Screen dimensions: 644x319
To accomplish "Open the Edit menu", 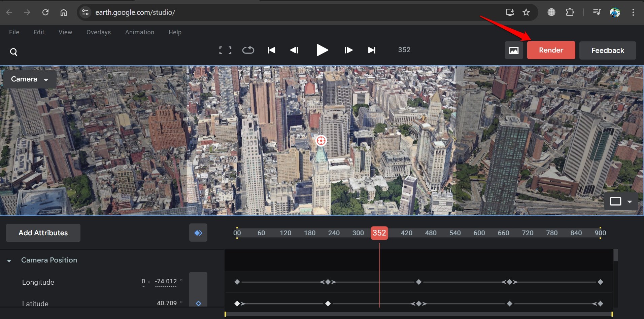I will [x=39, y=32].
